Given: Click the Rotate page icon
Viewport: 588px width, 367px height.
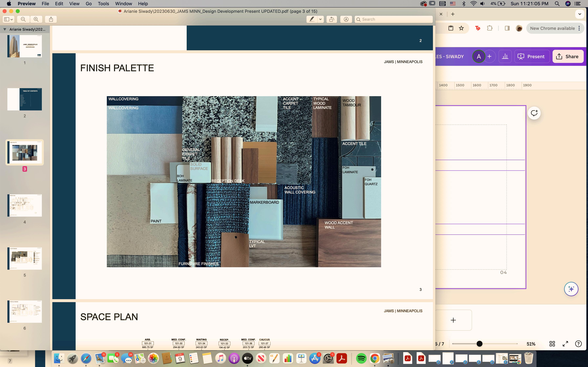Looking at the screenshot, I should [x=331, y=19].
